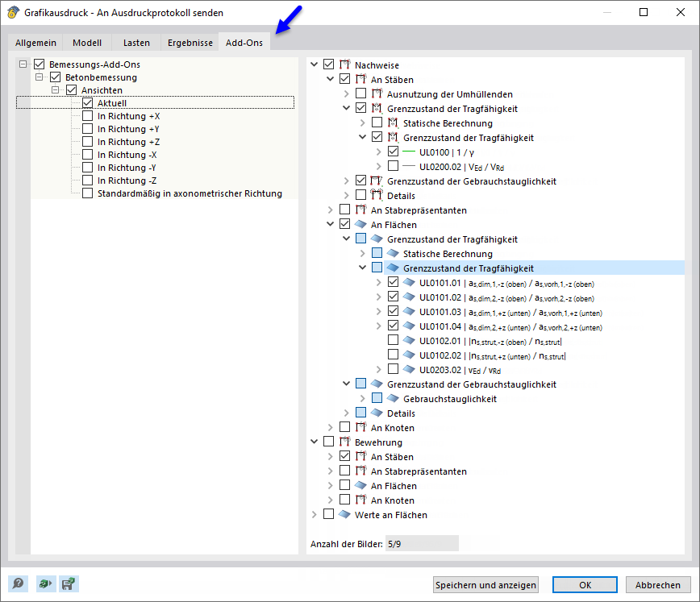Select Ansichten tree item

pyautogui.click(x=102, y=90)
